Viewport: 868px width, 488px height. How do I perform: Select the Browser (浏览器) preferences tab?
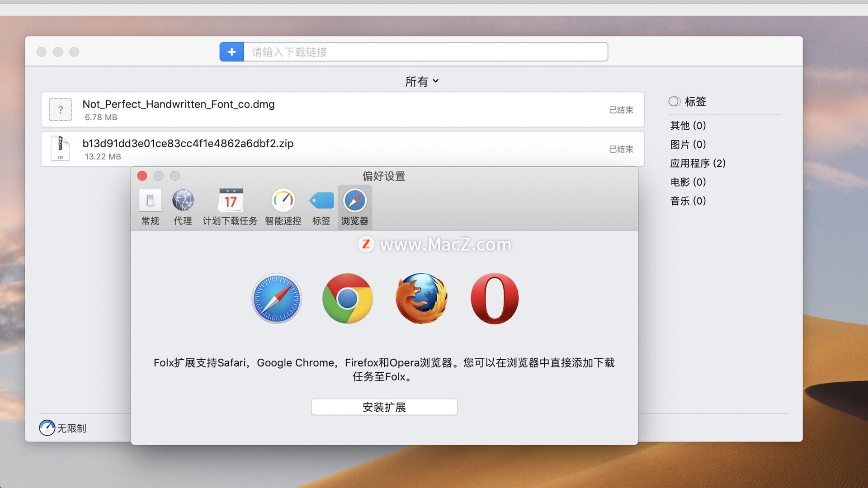coord(355,207)
